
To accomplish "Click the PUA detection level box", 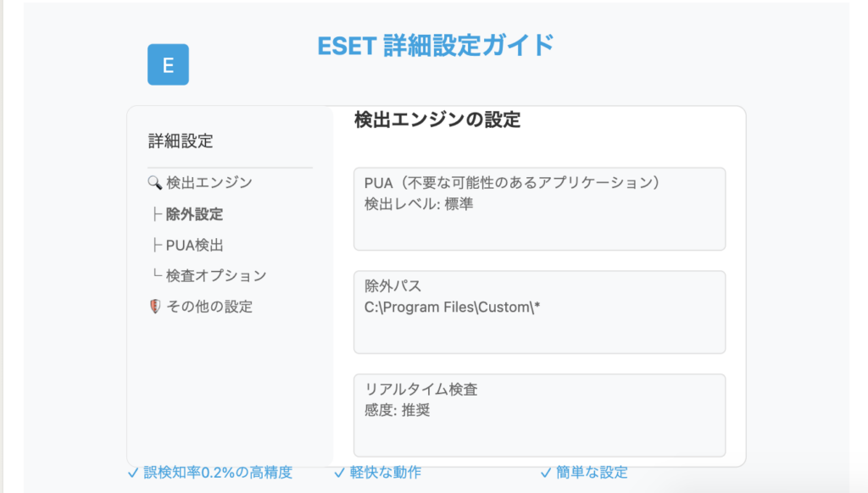I will pyautogui.click(x=540, y=209).
